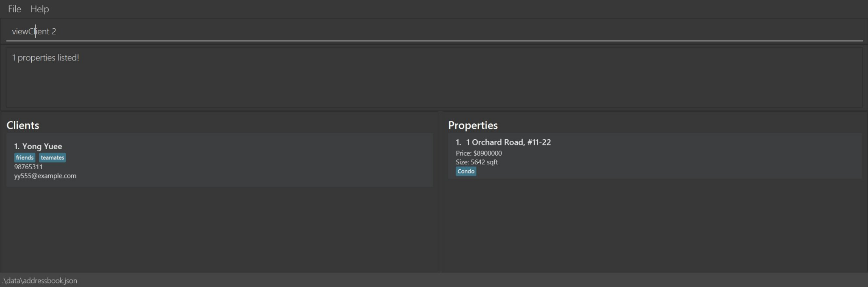The image size is (868, 287).
Task: Click the addressbook.json path in status bar
Action: click(x=40, y=281)
